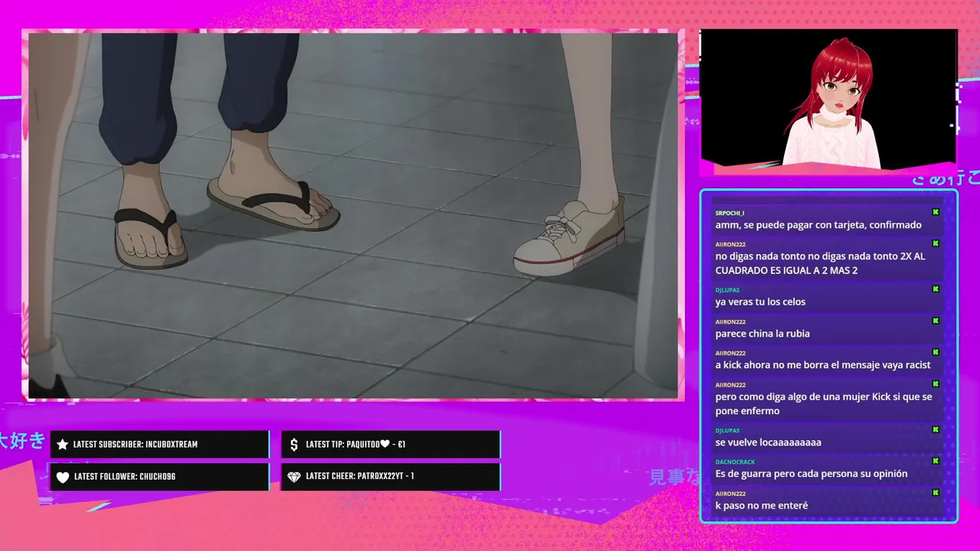Click the 'Latest Subscriber: INCUBOXTREAM' text
980x551 pixels.
tap(136, 445)
